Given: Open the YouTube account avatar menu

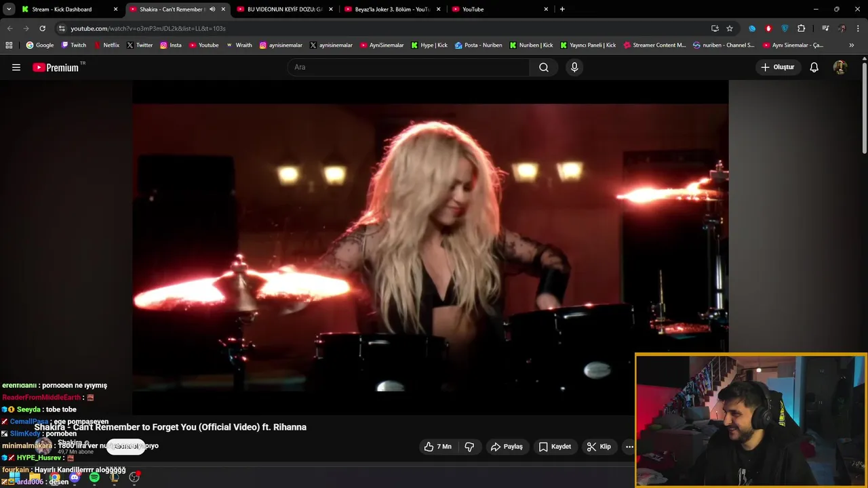Looking at the screenshot, I should pyautogui.click(x=840, y=67).
